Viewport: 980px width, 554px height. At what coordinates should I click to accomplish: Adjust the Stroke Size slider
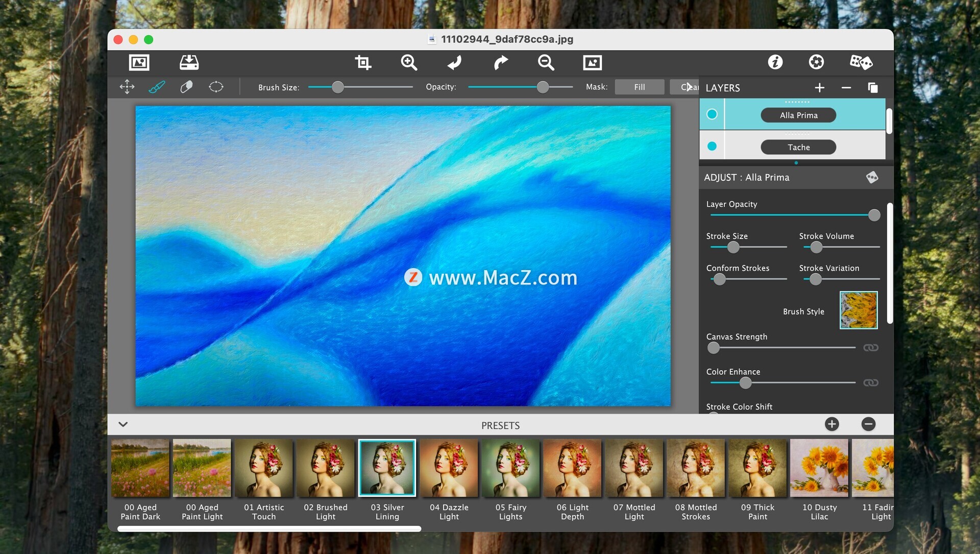(748, 247)
